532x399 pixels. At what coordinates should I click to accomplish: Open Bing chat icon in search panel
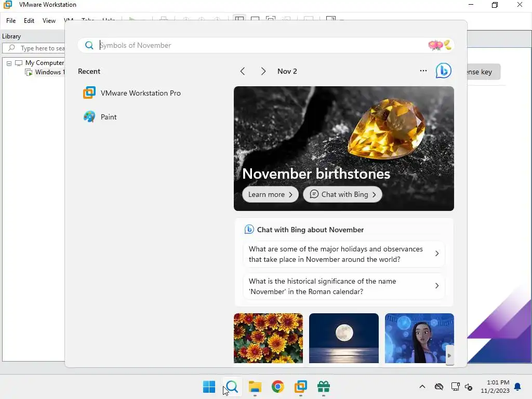(x=444, y=71)
